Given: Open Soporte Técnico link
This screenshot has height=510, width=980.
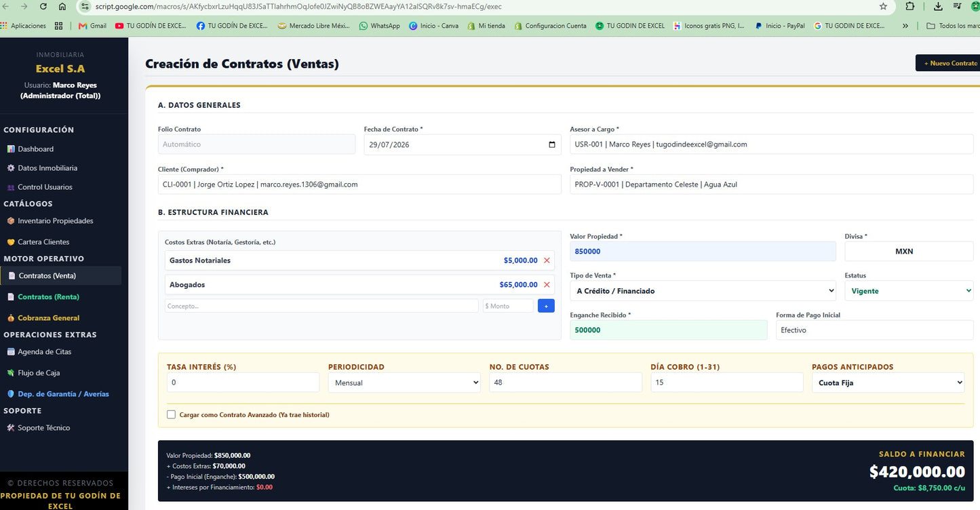Looking at the screenshot, I should pos(43,428).
